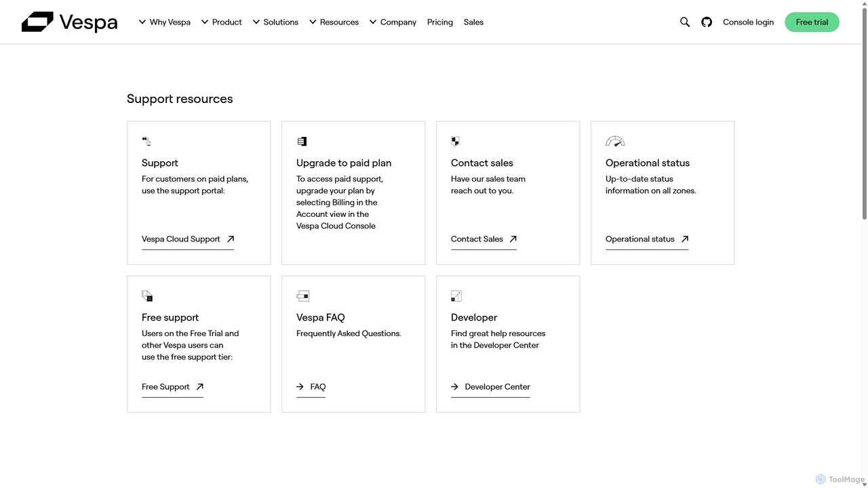The height and width of the screenshot is (488, 868).
Task: Click the Frequently Asked Questions text
Action: [x=349, y=333]
